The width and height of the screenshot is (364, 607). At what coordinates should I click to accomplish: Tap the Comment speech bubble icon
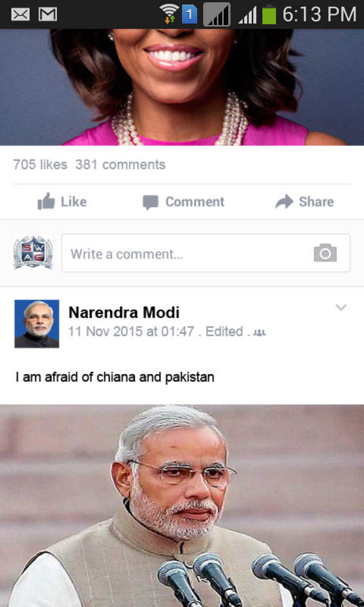(150, 203)
